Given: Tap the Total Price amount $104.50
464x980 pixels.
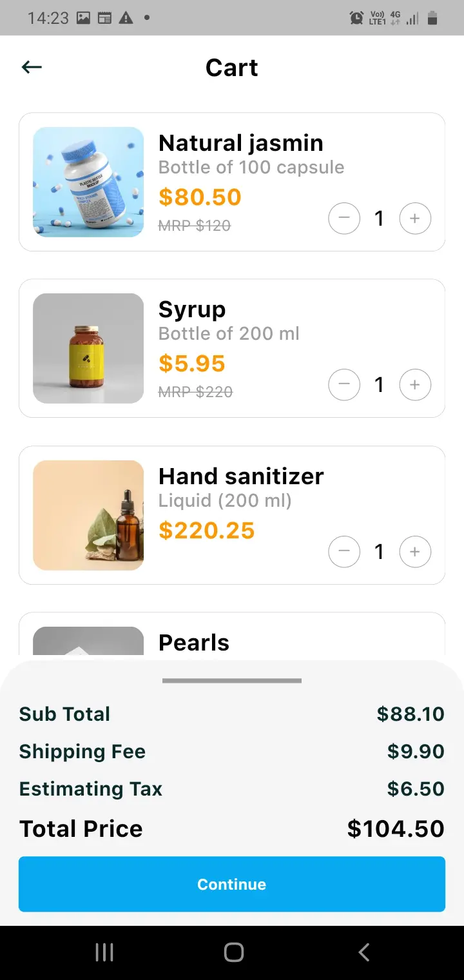Looking at the screenshot, I should point(396,828).
